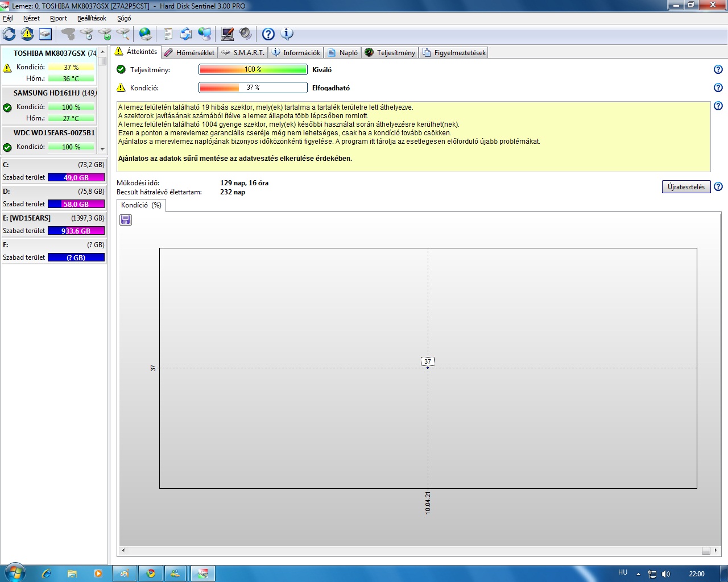Click the Kondíció 37 % progress bar

pyautogui.click(x=253, y=88)
